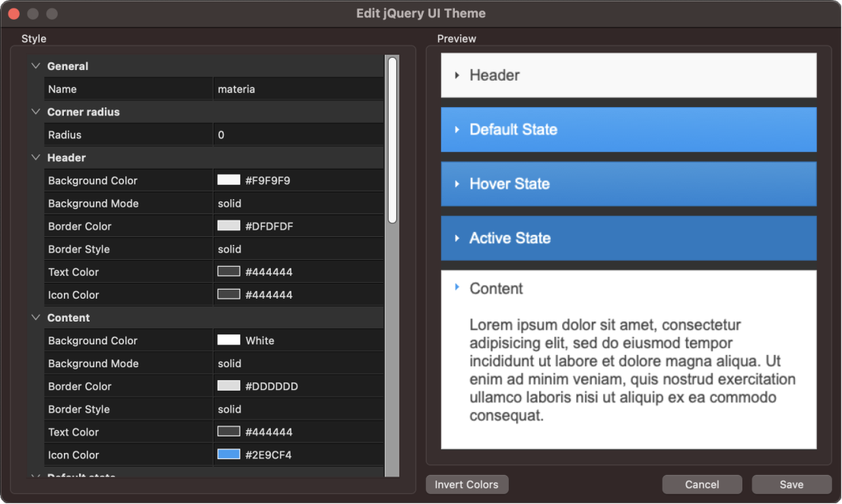Image resolution: width=842 pixels, height=504 pixels.
Task: Collapse the Content section chevron
Action: tap(35, 318)
